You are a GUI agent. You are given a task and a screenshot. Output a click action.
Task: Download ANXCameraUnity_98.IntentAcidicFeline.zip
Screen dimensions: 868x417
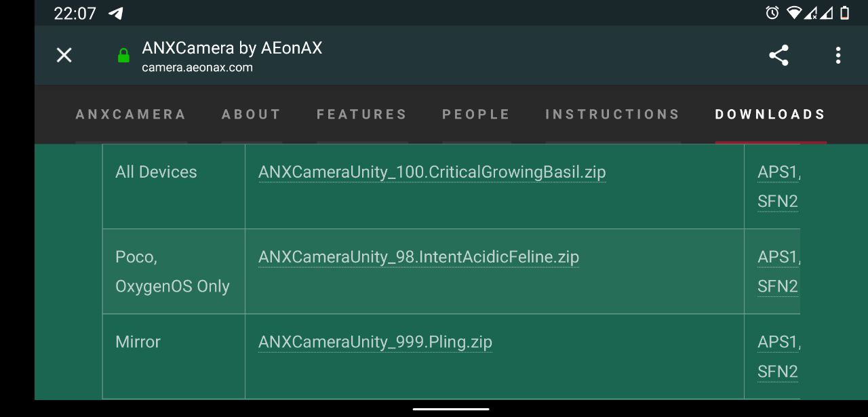tap(418, 257)
